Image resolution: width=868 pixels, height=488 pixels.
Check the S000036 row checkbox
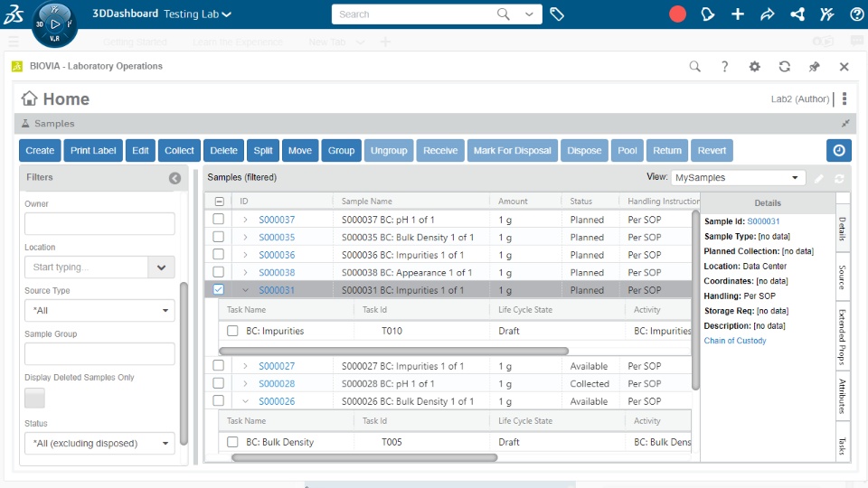click(x=219, y=255)
